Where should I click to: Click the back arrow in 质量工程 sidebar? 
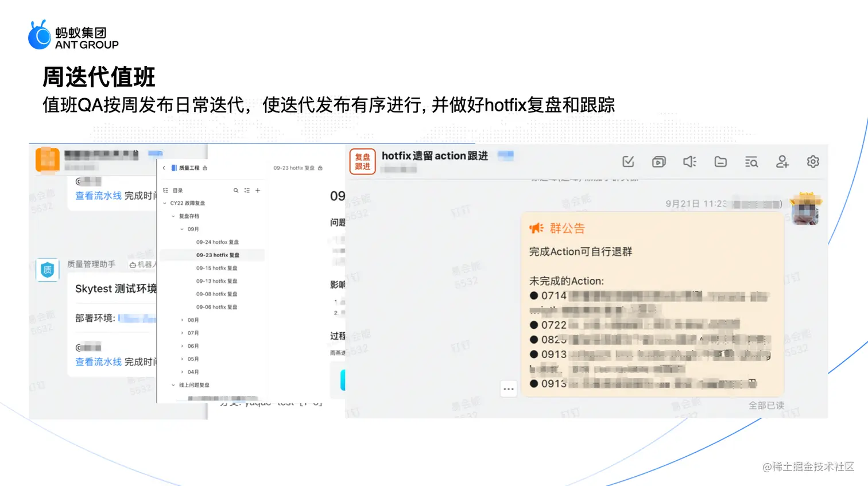tap(164, 168)
